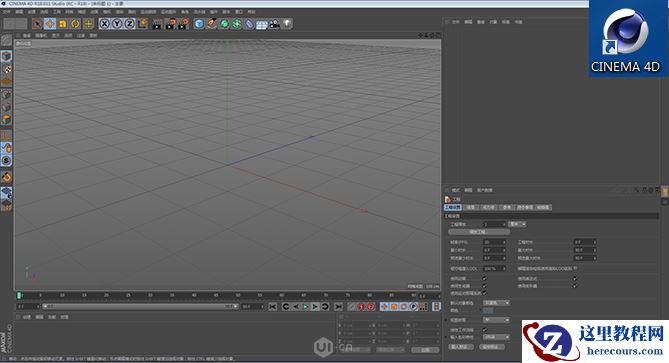Open the project scale unit dropdown
Screen dimensions: 669x363
tap(517, 224)
